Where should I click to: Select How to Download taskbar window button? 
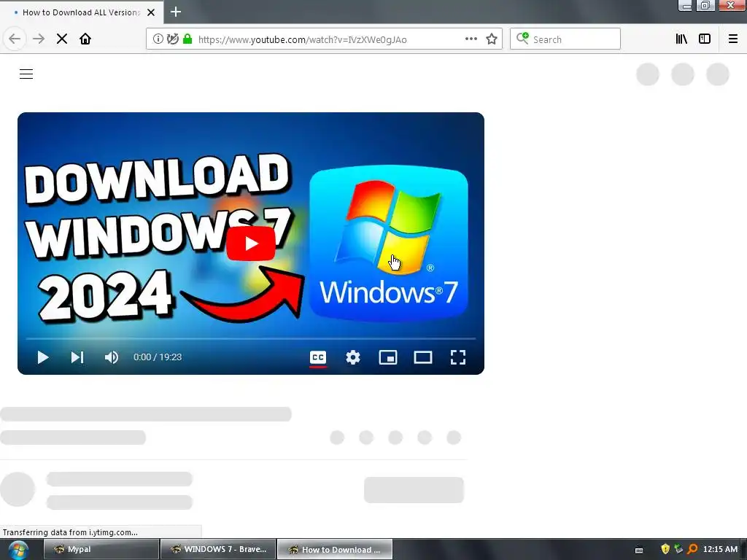coord(335,550)
